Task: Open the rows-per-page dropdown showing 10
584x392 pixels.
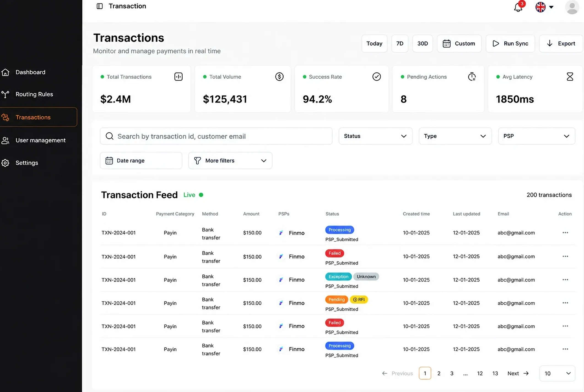Action: (x=557, y=373)
